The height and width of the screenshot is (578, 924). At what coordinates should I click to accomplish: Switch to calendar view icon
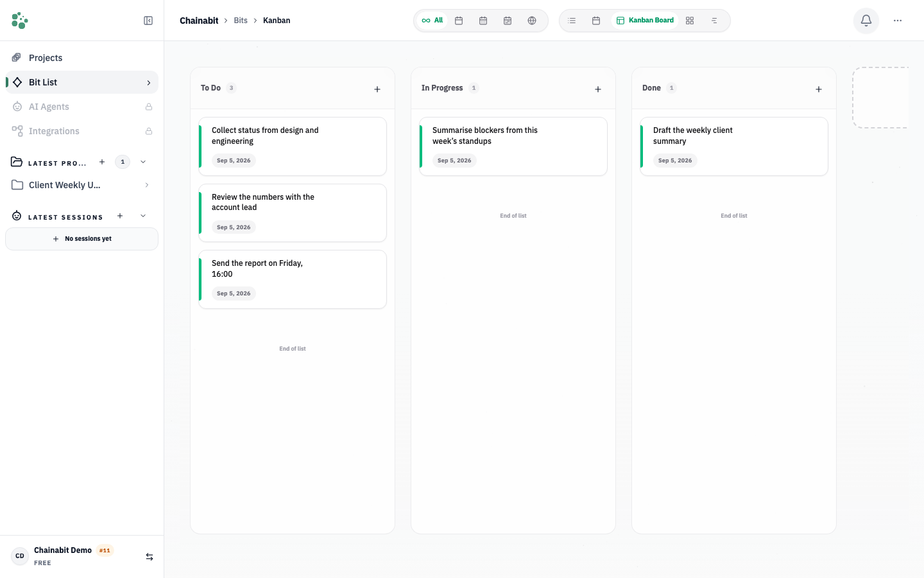coord(596,21)
